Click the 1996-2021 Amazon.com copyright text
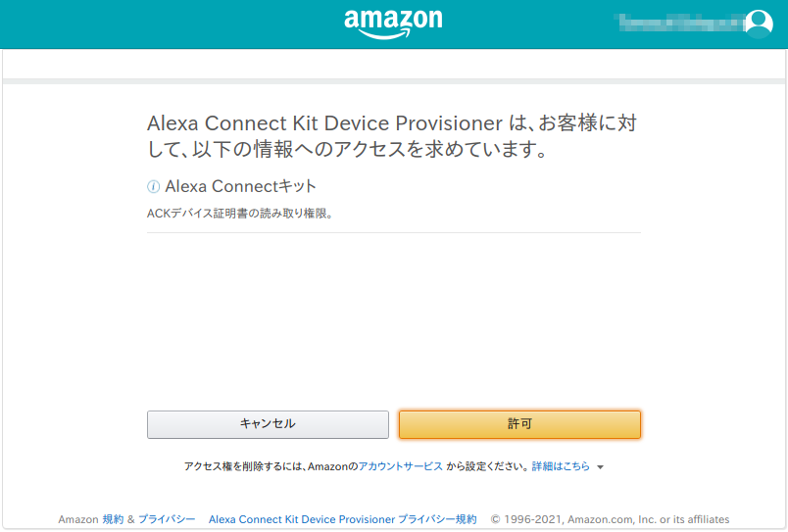The height and width of the screenshot is (532, 788). point(610,519)
